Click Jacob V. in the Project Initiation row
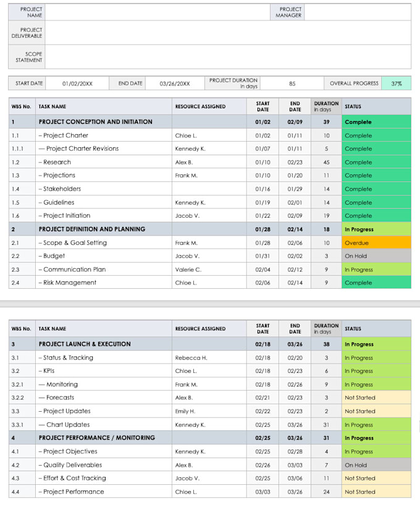The height and width of the screenshot is (512, 420). (x=187, y=216)
